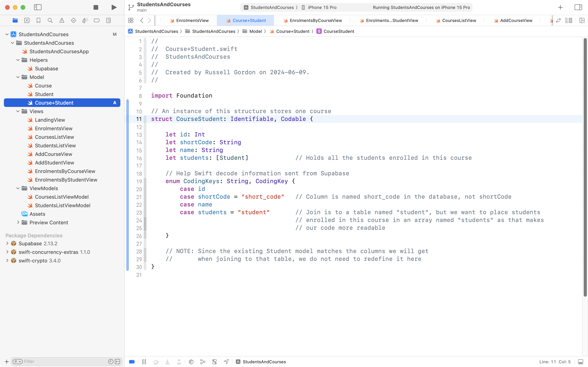Viewport: 588px width, 367px height.
Task: Click the Stop button in the toolbar
Action: [x=96, y=7]
